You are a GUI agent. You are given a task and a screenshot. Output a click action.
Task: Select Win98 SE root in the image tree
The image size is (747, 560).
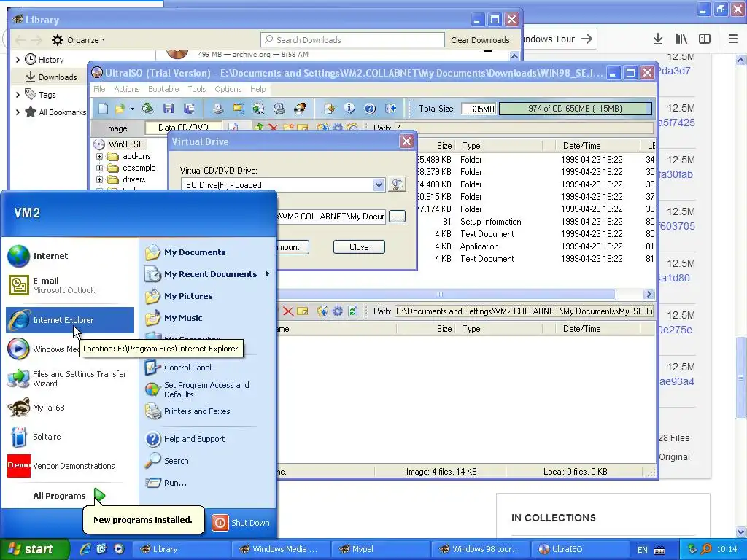point(125,144)
